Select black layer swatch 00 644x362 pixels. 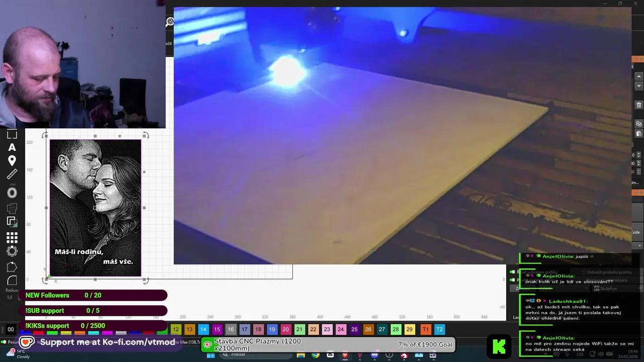(11, 329)
